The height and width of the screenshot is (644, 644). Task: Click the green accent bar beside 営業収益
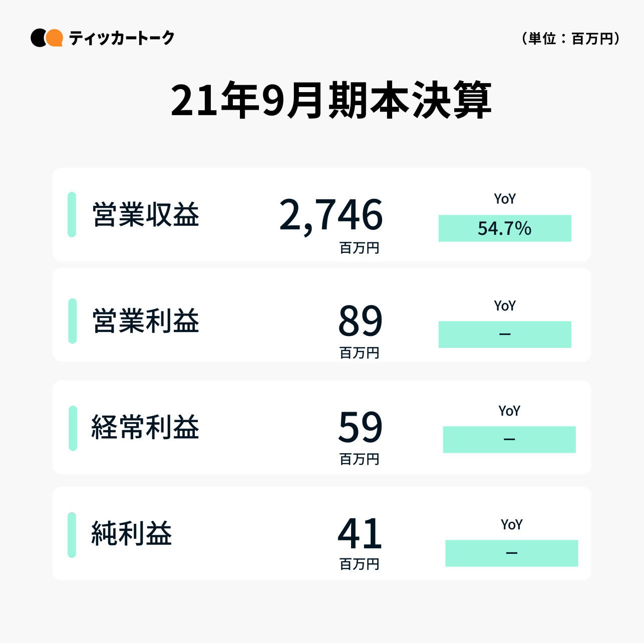72,214
